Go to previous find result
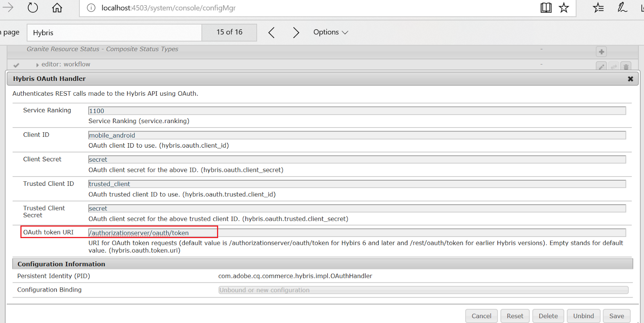 [272, 33]
